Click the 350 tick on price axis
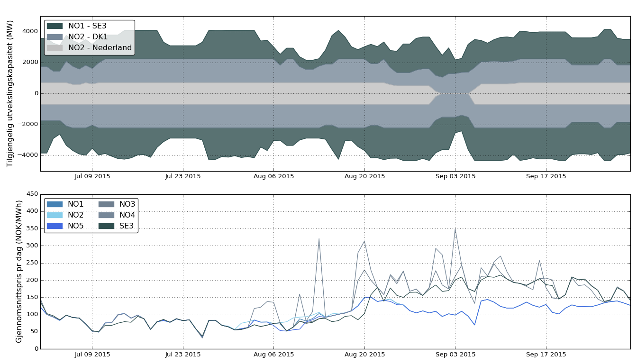The height and width of the screenshot is (364, 637). tap(33, 228)
